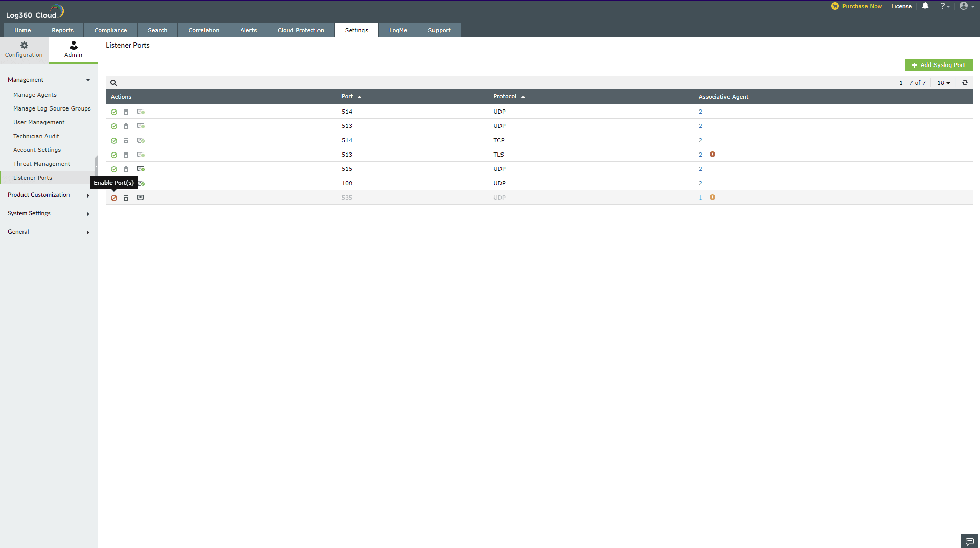
Task: Click the port status icon for 514 UDP
Action: coord(141,112)
